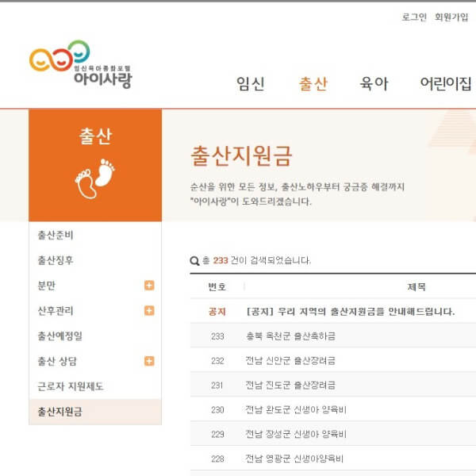Click the baby footprints icon in sidebar

pos(95,178)
